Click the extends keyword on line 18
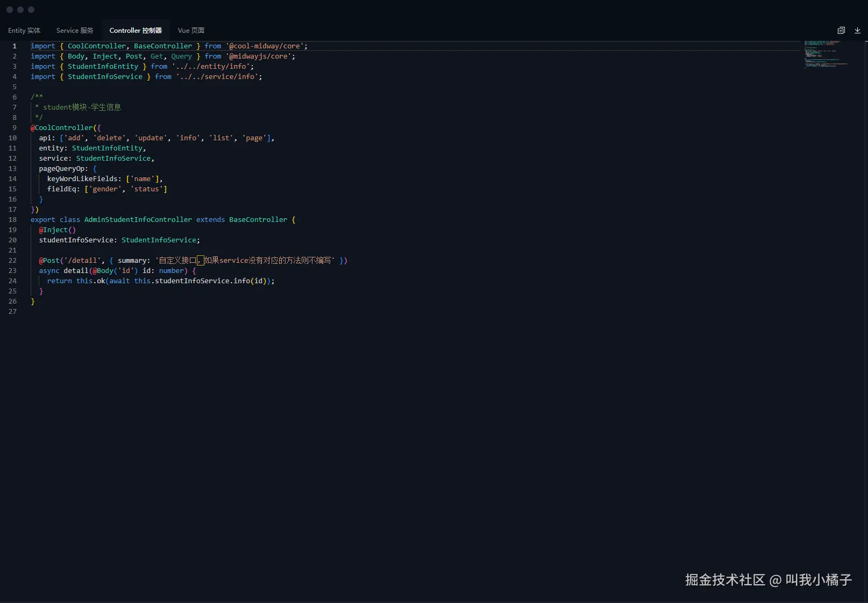This screenshot has height=603, width=868. [211, 220]
